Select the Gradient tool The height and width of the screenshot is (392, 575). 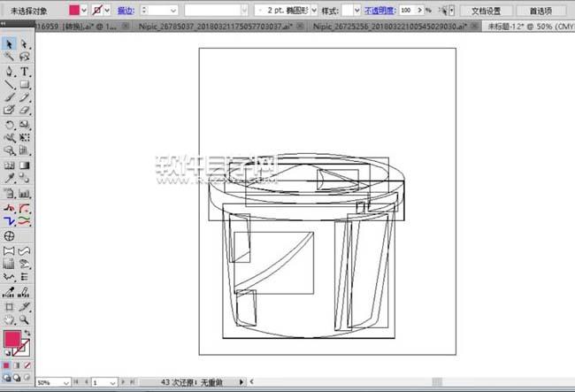(24, 165)
